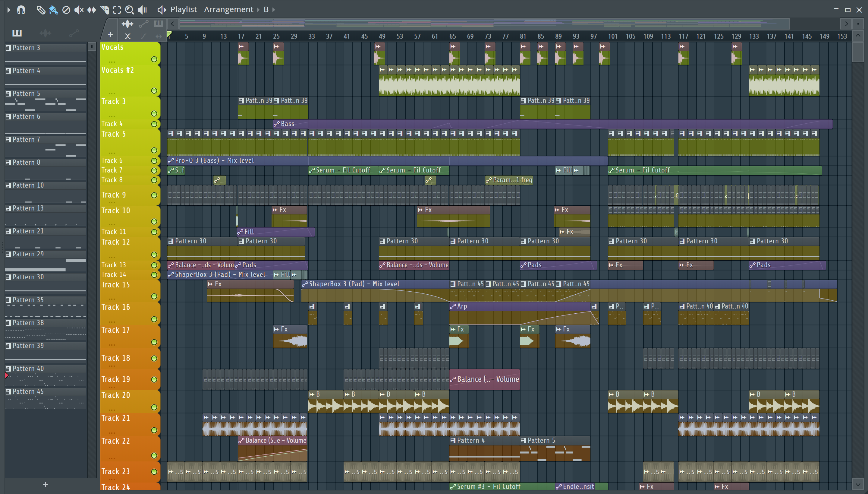Toggle the magnet snap icon
This screenshot has width=868, height=494.
point(21,10)
